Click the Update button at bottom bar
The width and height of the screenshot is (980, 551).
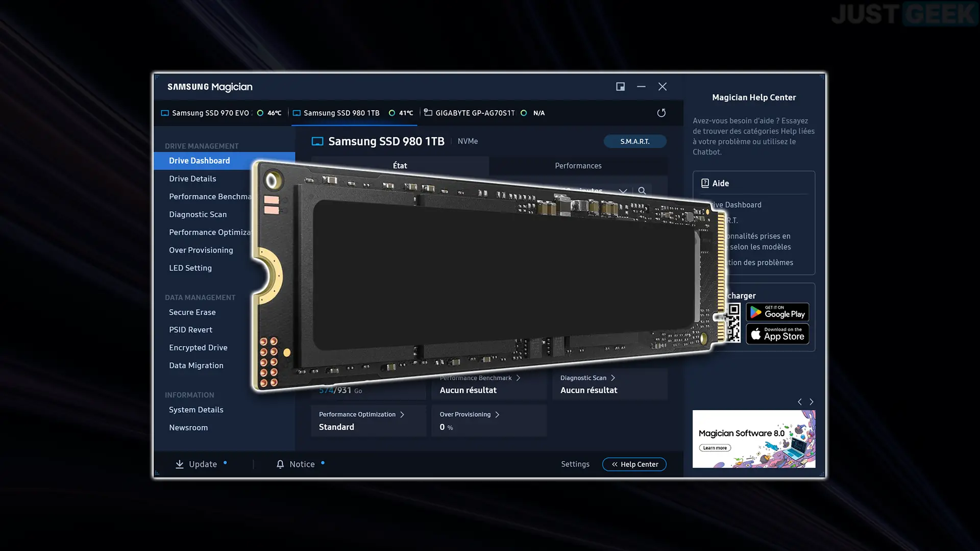(196, 464)
